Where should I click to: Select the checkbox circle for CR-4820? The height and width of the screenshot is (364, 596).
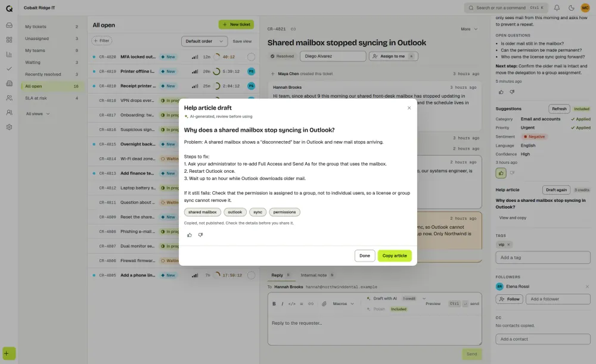point(251,57)
